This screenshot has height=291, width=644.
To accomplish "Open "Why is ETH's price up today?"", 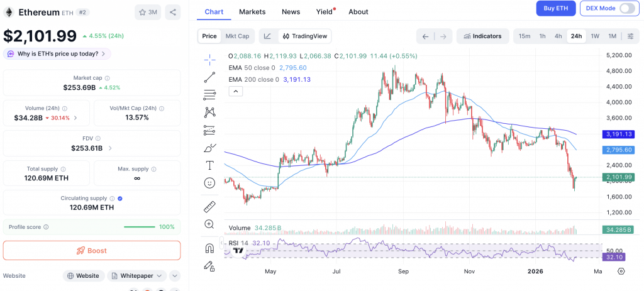I will pos(57,54).
